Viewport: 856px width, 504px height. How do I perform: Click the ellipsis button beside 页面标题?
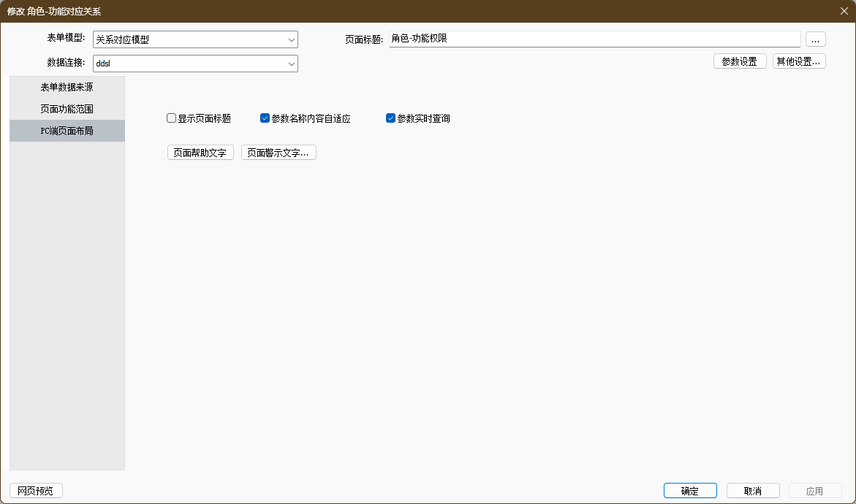coord(815,39)
